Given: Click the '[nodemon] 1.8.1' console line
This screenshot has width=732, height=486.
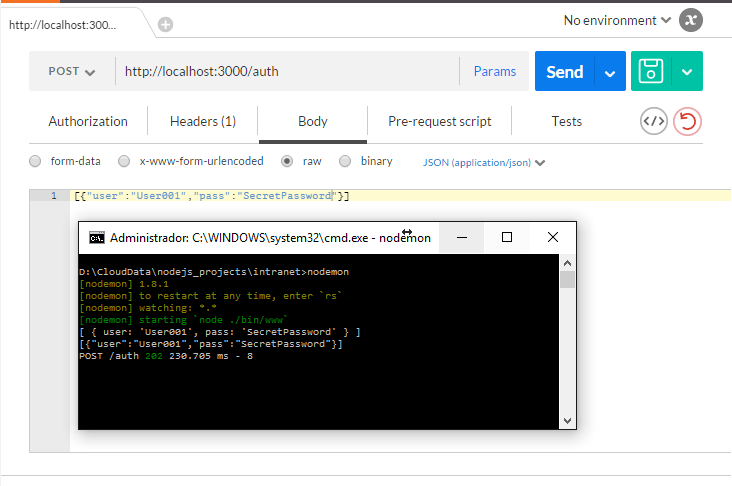Looking at the screenshot, I should point(124,284).
